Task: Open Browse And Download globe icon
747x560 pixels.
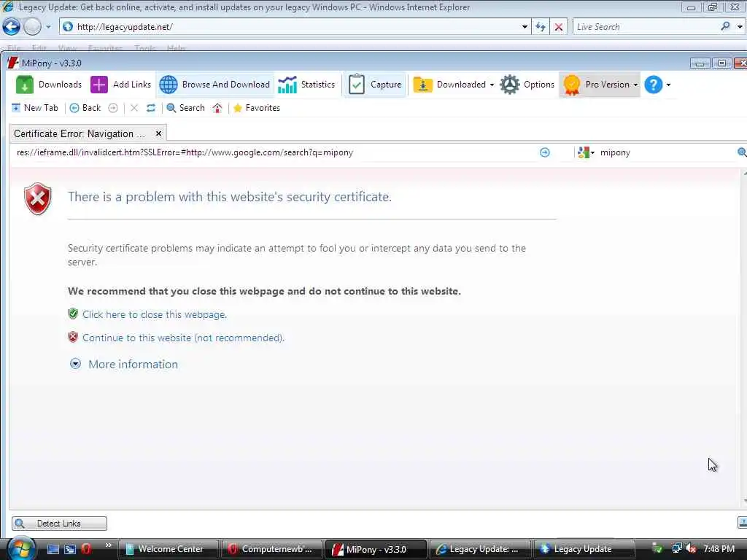Action: pos(169,85)
